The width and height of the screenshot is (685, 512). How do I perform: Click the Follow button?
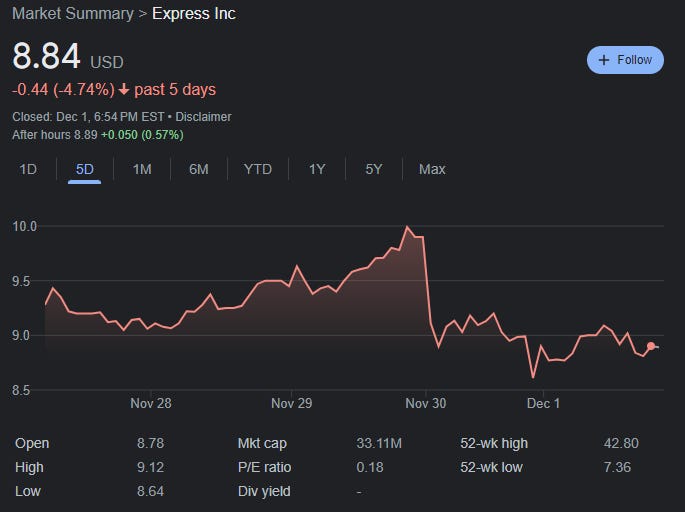point(625,60)
